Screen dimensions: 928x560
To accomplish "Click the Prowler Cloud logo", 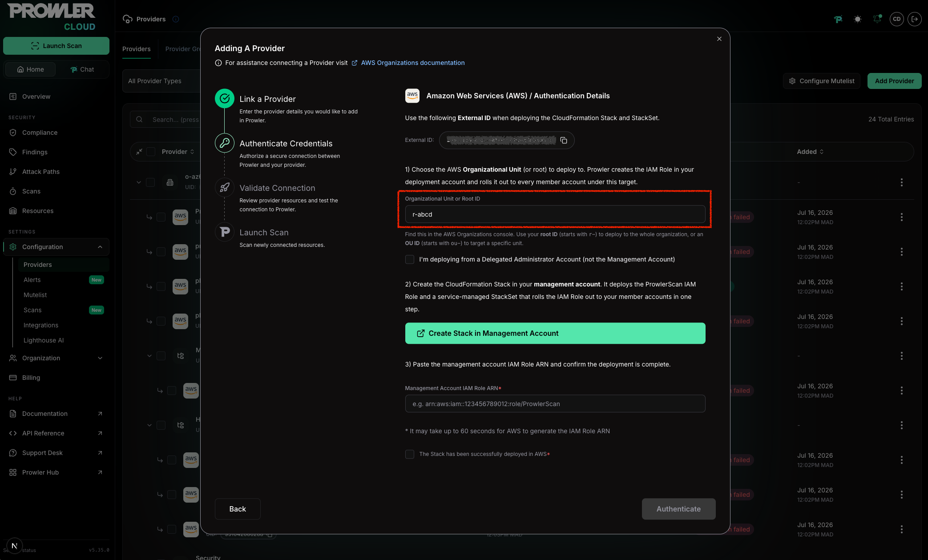I will click(x=51, y=17).
